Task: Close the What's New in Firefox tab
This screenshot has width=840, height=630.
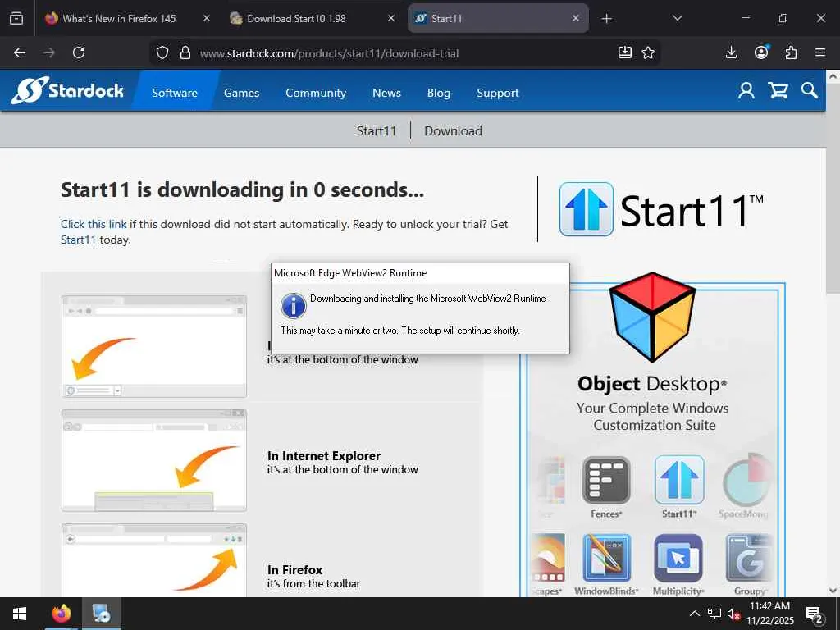Action: (x=206, y=18)
